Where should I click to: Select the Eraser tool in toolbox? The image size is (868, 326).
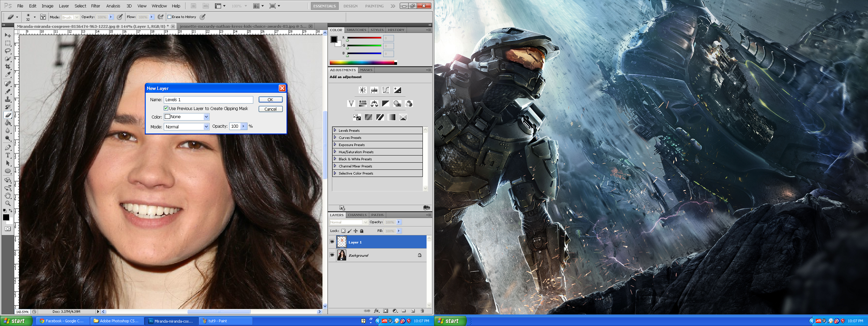click(8, 115)
